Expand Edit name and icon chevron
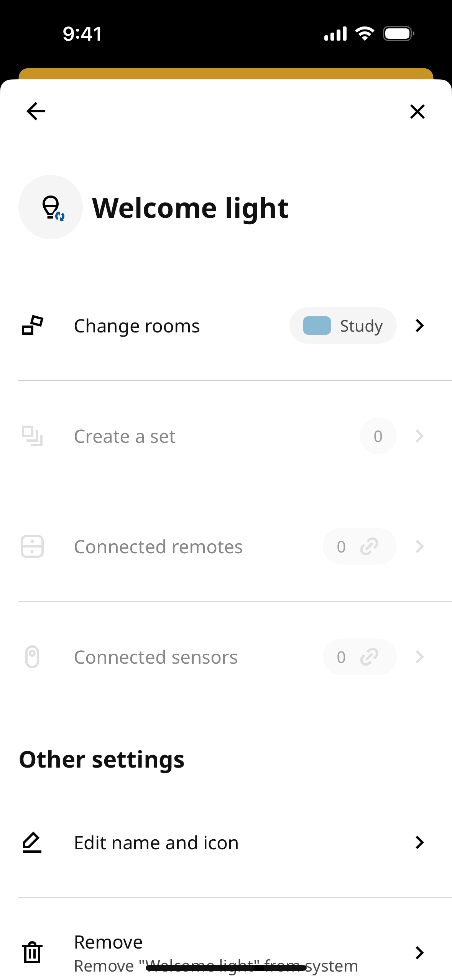 420,842
